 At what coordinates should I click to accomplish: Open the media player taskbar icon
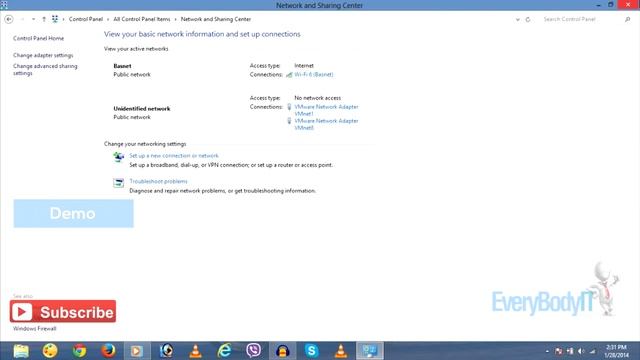137,351
